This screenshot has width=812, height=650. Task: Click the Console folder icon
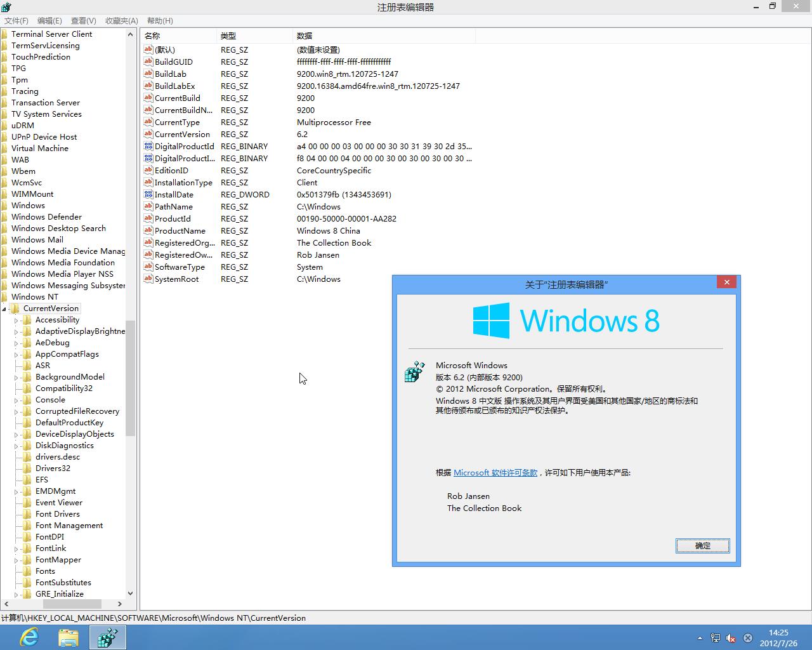tap(27, 400)
